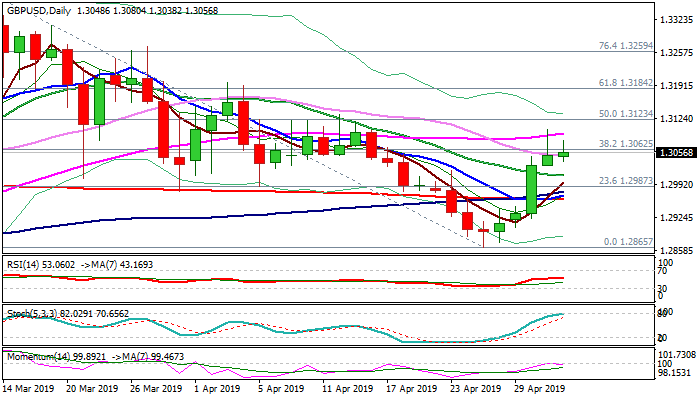Click the Momentum(14) indicator label
The width and height of the screenshot is (700, 400).
[x=36, y=355]
